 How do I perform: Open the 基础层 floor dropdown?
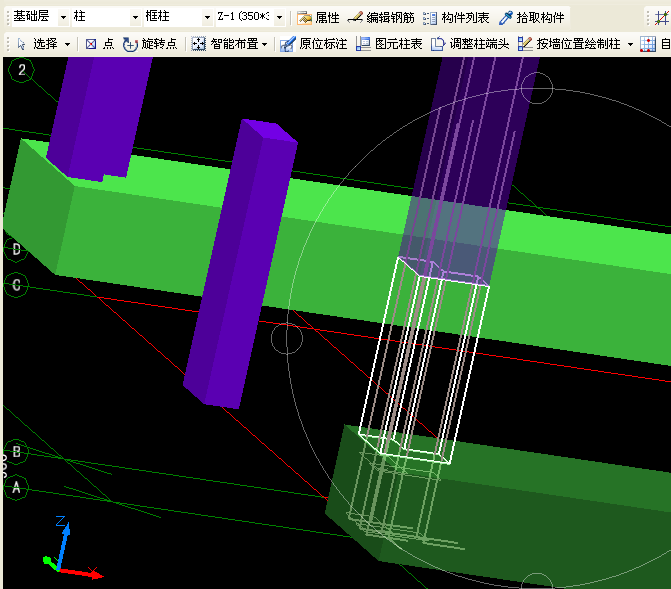63,18
